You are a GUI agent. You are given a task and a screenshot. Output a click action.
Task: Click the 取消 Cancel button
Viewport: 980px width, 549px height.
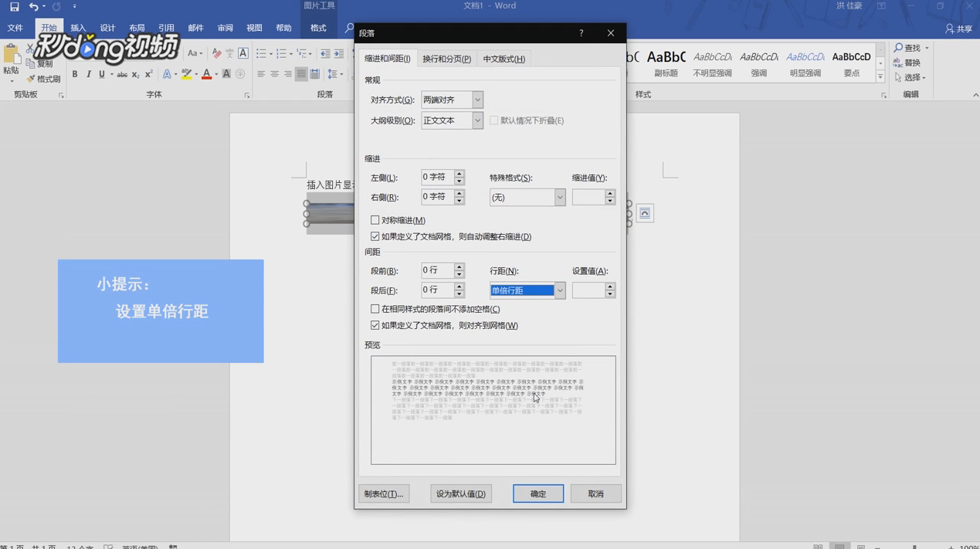(x=595, y=493)
